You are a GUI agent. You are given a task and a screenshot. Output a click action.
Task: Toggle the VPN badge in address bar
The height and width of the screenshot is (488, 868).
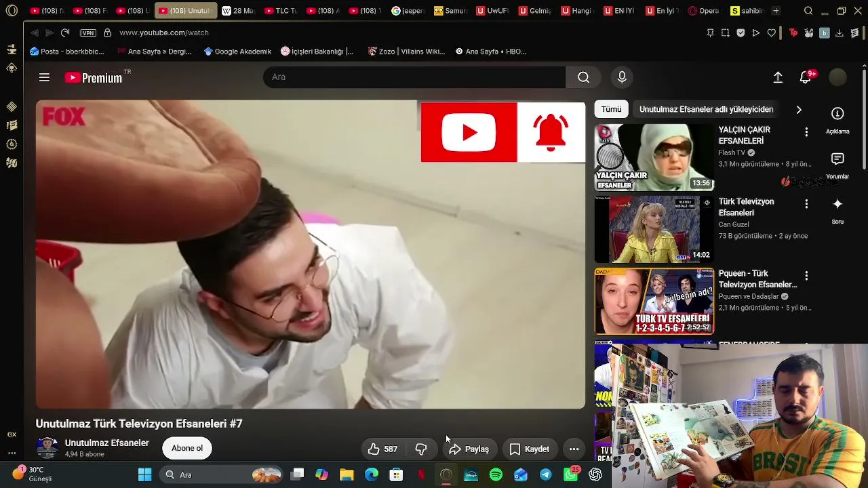click(88, 33)
